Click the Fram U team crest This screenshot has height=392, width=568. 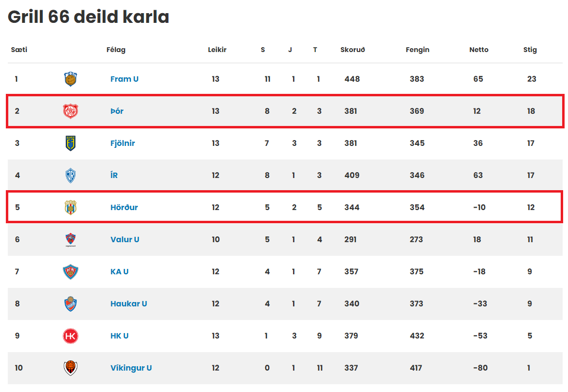pyautogui.click(x=71, y=79)
